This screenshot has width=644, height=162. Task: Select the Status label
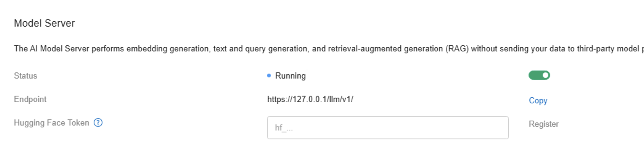26,76
